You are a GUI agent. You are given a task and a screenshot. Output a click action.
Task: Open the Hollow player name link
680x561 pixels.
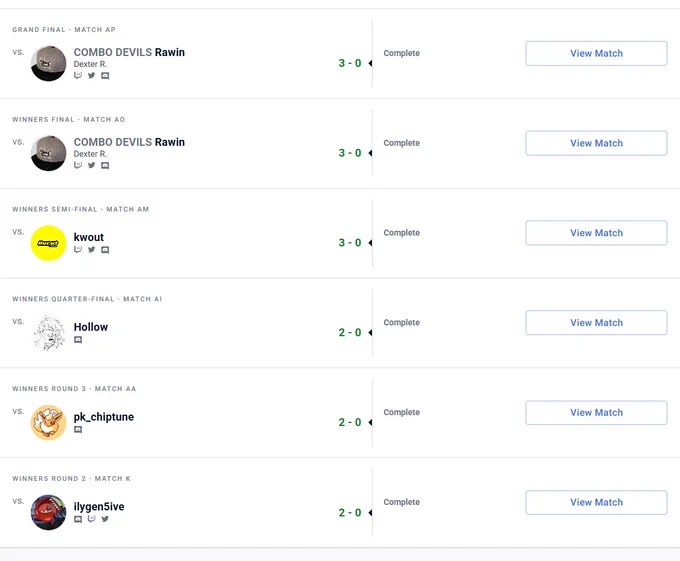[x=91, y=327]
